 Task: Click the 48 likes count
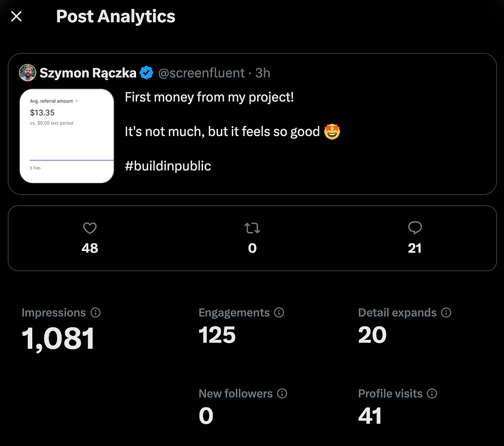[x=90, y=248]
